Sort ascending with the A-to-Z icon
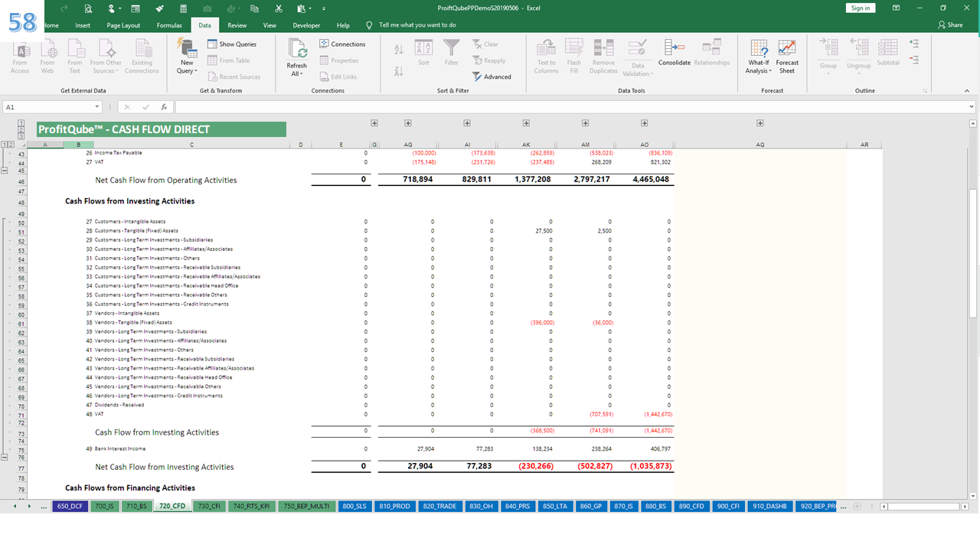The width and height of the screenshot is (980, 551). coord(398,49)
